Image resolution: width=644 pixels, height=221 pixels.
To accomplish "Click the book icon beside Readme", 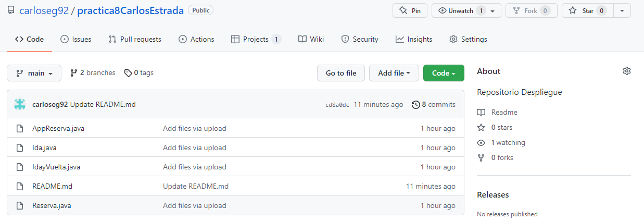I will pos(481,112).
